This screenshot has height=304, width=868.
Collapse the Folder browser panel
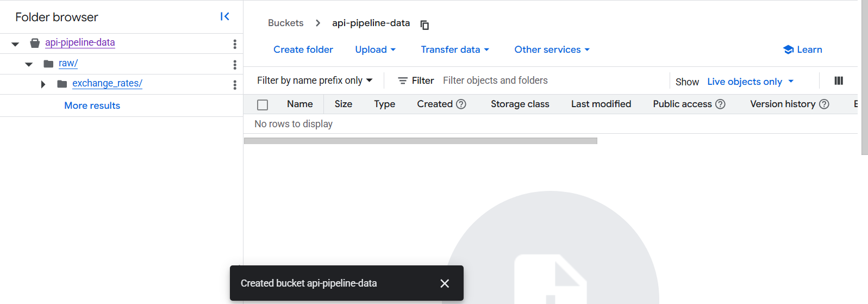[224, 17]
